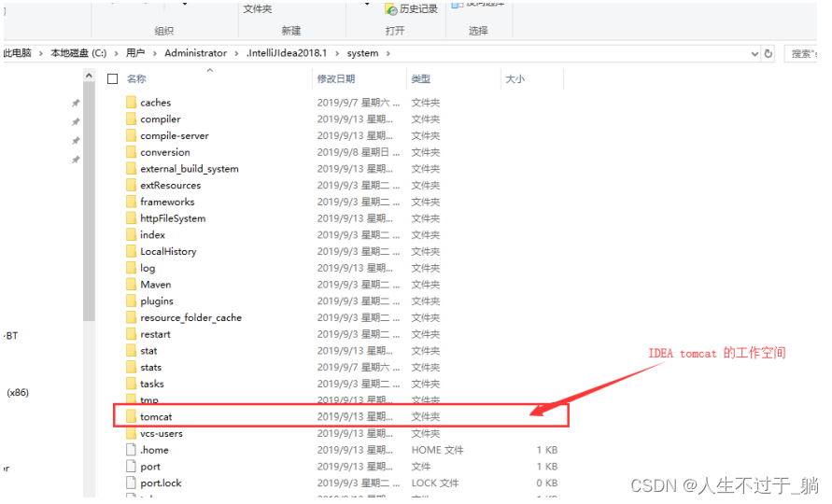Click the 打开 ribbon group label
This screenshot has width=832, height=504.
point(395,31)
